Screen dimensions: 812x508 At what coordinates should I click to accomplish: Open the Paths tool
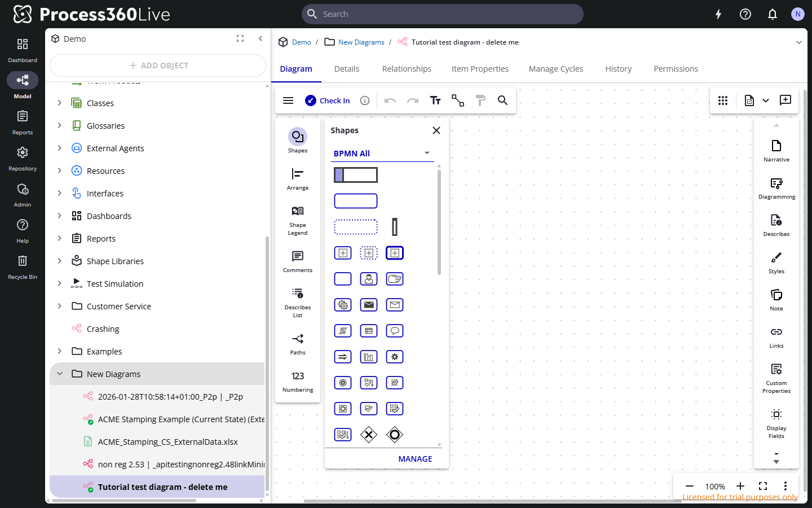click(x=298, y=344)
